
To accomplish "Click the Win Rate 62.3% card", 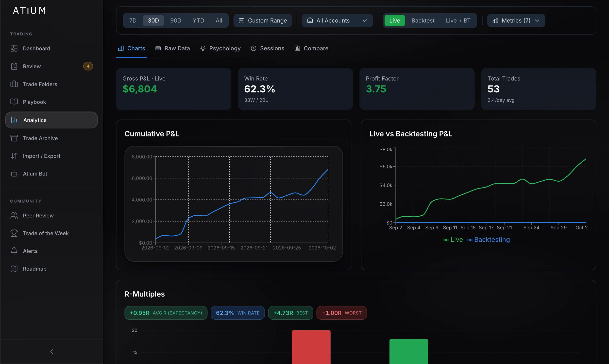I will coord(295,89).
